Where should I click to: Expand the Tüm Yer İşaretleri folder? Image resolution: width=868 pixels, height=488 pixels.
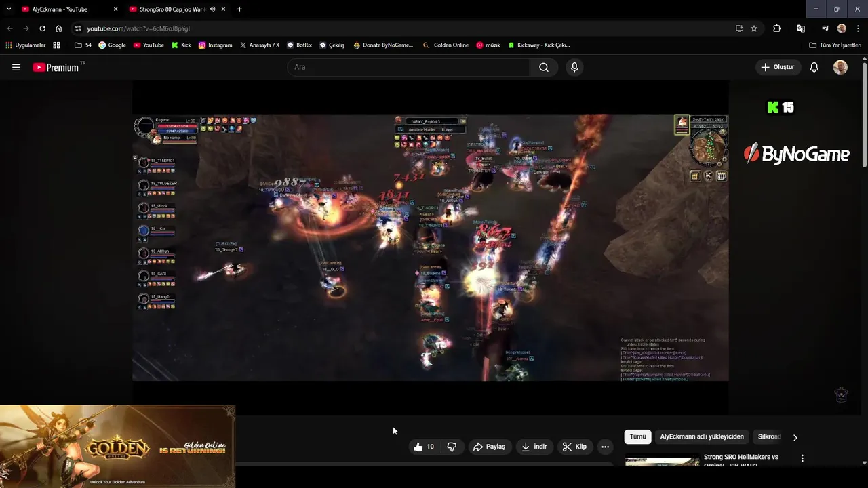coord(835,45)
